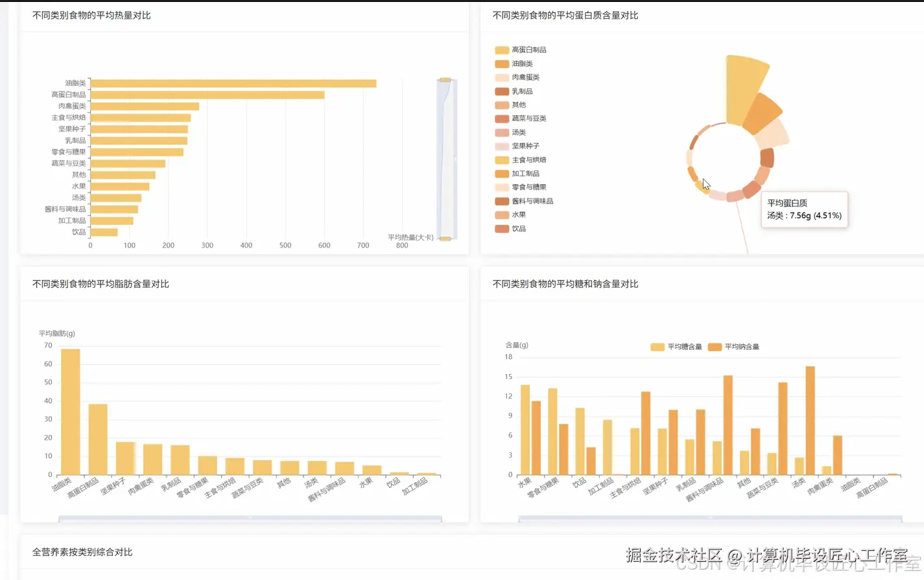Screen dimensions: 924x580
Task: Click the 蔬菜与豆类 bar in calorie chart
Action: 128,163
